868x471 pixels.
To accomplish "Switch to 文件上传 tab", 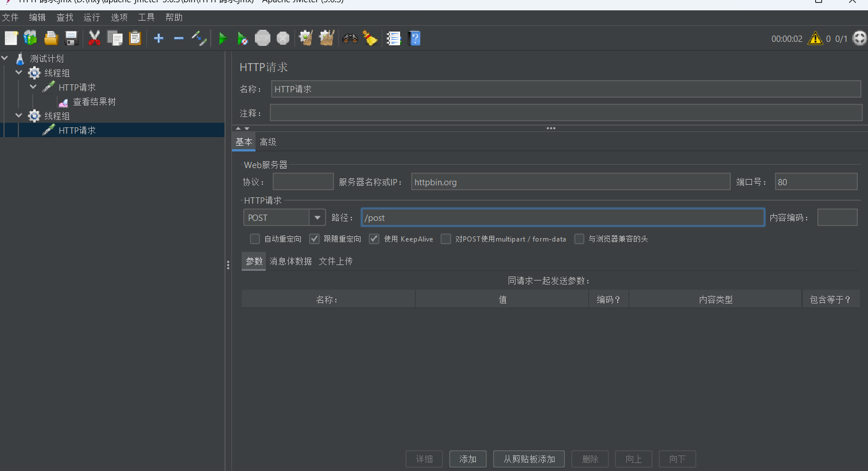I will (x=336, y=261).
